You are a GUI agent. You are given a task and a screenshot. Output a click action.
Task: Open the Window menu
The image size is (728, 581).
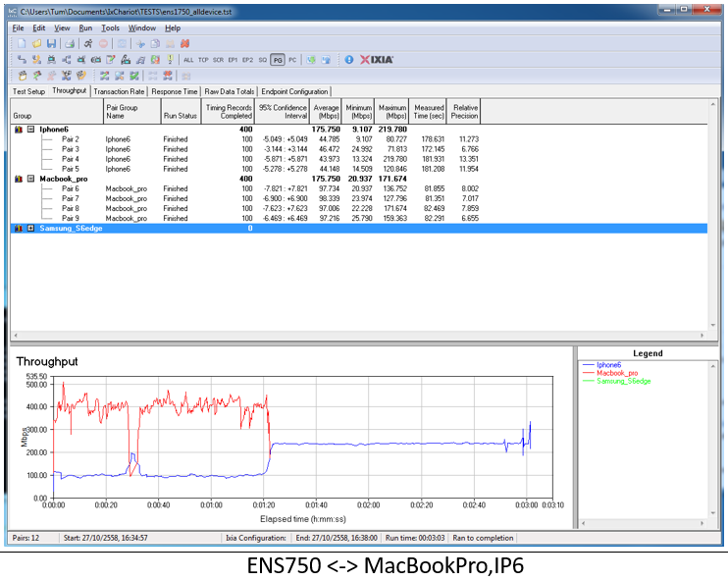(x=142, y=28)
